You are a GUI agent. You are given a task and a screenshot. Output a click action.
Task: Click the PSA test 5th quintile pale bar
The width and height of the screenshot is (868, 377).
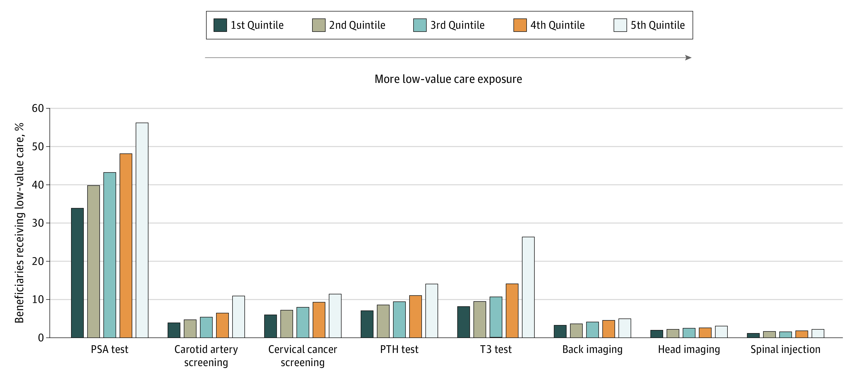(x=142, y=230)
